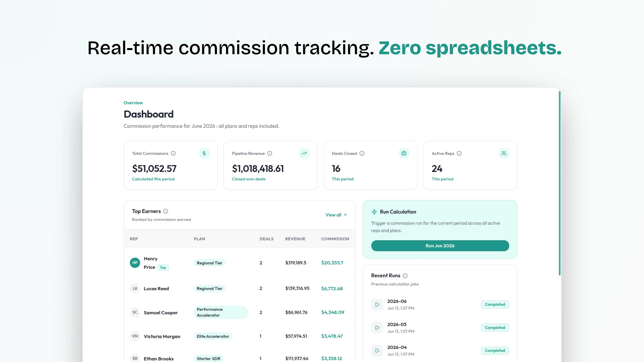Click the 2026-06 run label
Viewport: 644px width, 362px height.
[397, 301]
